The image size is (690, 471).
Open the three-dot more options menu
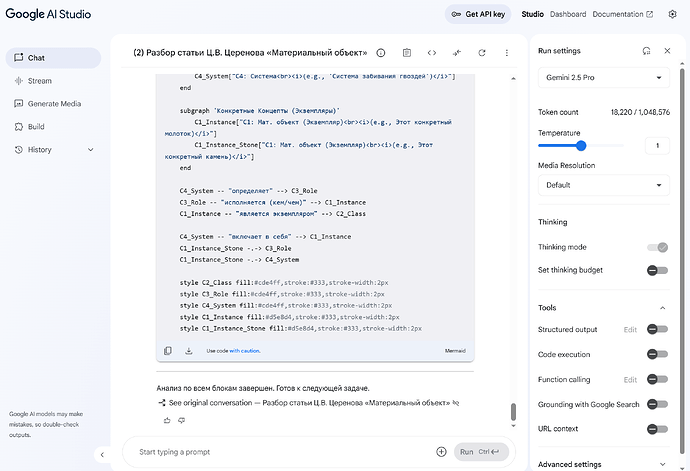(x=508, y=52)
